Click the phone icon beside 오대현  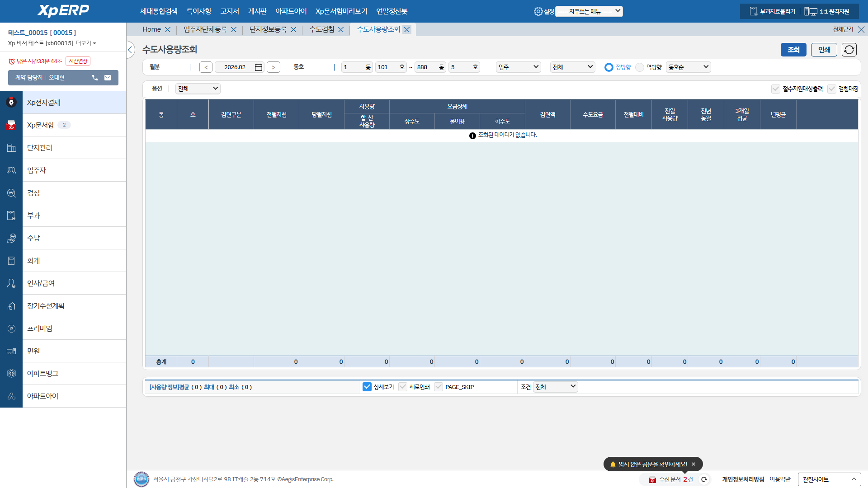pyautogui.click(x=95, y=78)
